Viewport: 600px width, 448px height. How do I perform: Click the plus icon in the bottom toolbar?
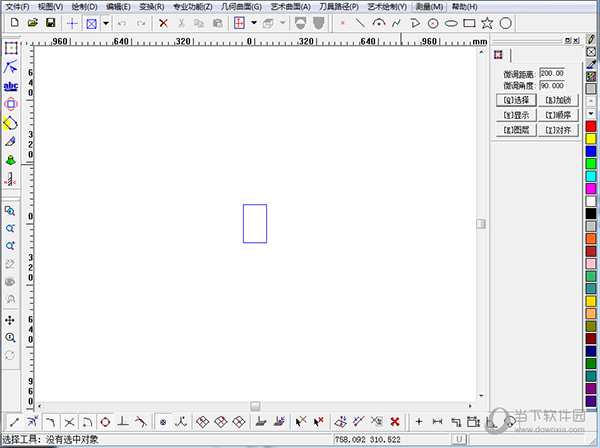point(419,422)
